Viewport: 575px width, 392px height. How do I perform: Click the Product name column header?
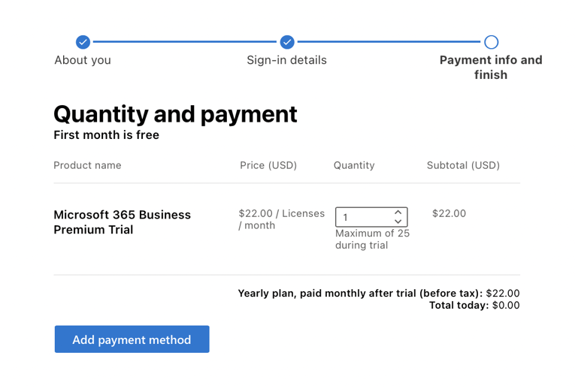pyautogui.click(x=87, y=165)
